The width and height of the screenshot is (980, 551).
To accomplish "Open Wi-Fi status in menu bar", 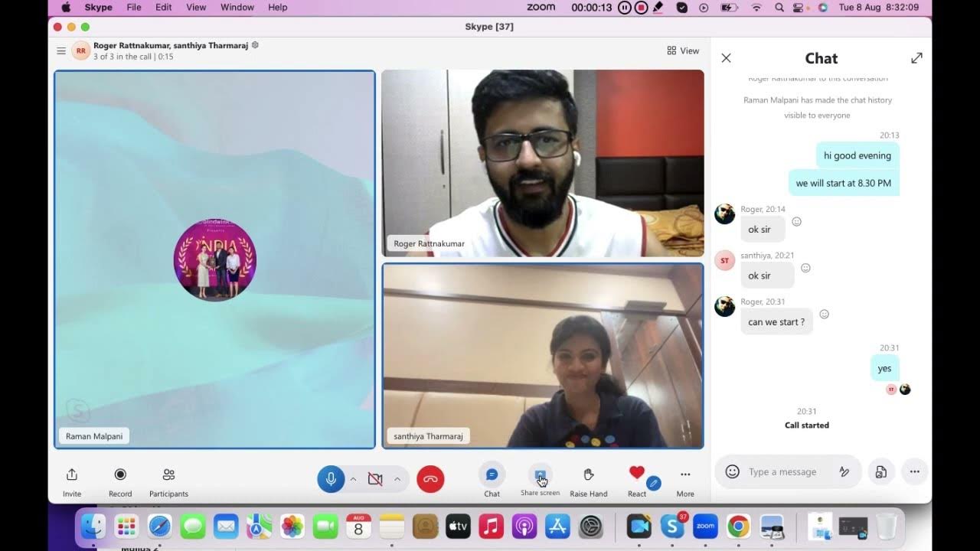I will click(x=756, y=7).
